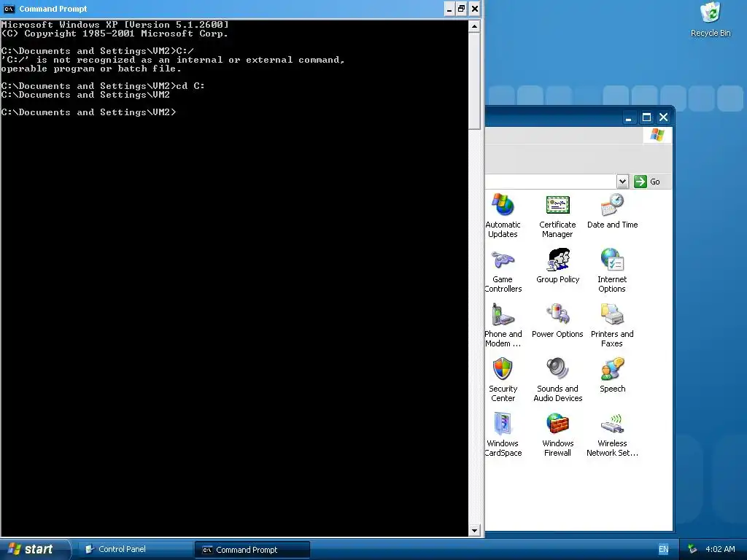Click taskbar clock showing 4:02 AM
The width and height of the screenshot is (747, 560).
pos(720,549)
